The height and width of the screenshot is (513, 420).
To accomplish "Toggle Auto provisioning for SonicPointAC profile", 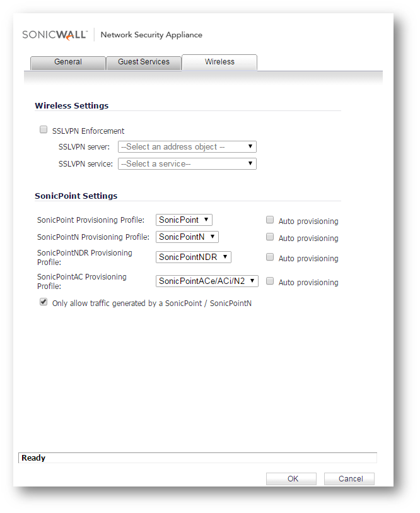I will click(x=270, y=281).
